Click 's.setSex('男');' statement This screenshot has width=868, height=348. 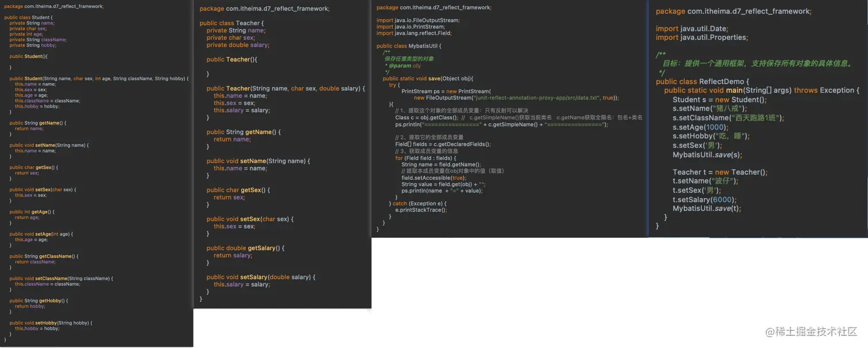point(697,145)
